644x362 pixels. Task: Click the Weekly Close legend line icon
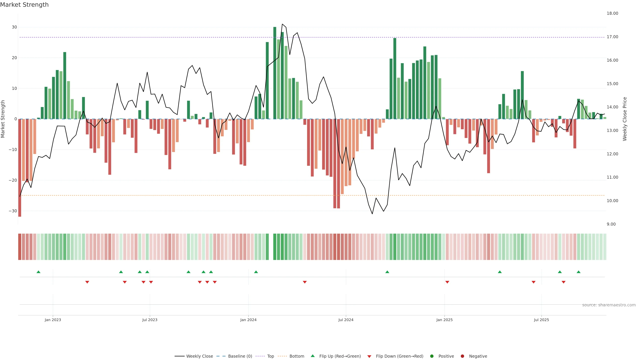click(x=179, y=356)
